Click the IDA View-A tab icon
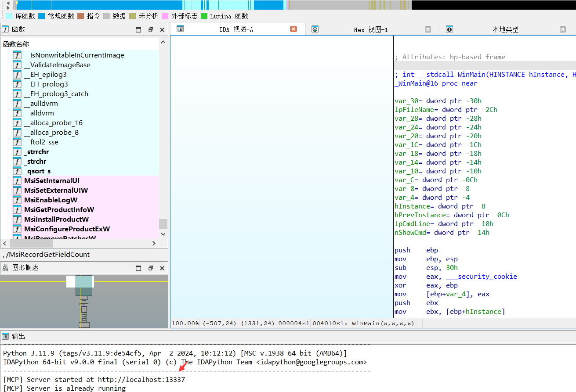This screenshot has height=392, width=576. (x=180, y=29)
